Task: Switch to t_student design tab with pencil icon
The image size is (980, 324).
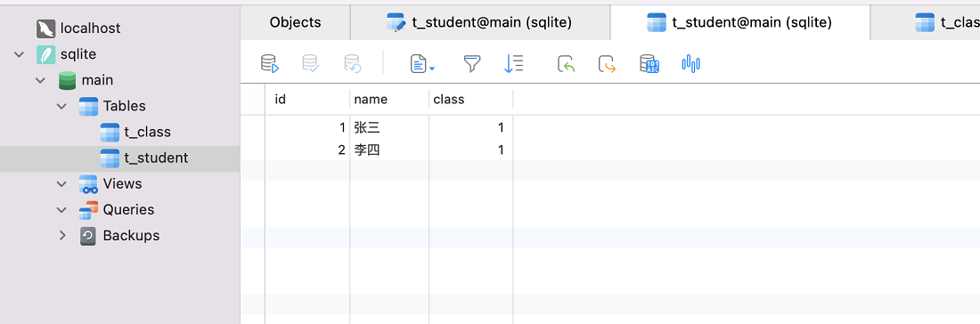Action: coord(479,22)
